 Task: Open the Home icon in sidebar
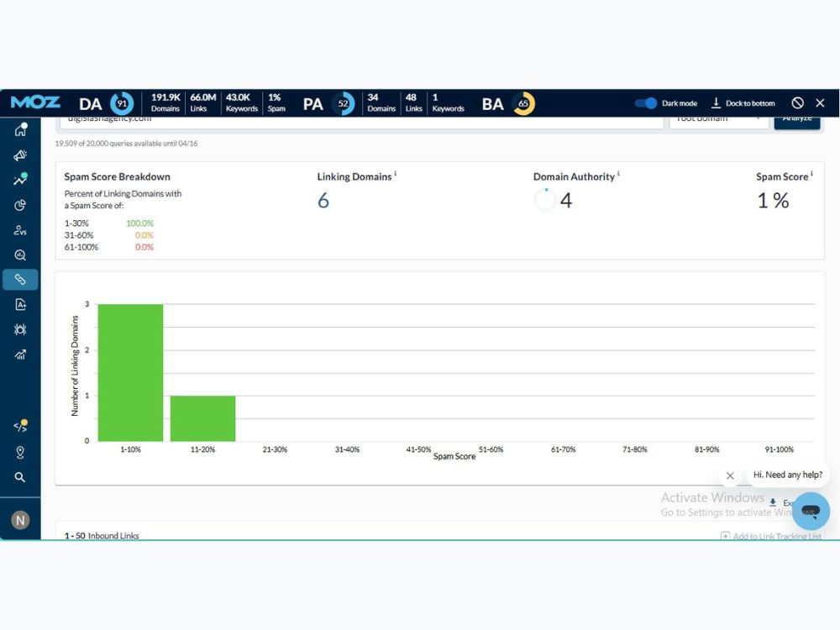[x=20, y=129]
